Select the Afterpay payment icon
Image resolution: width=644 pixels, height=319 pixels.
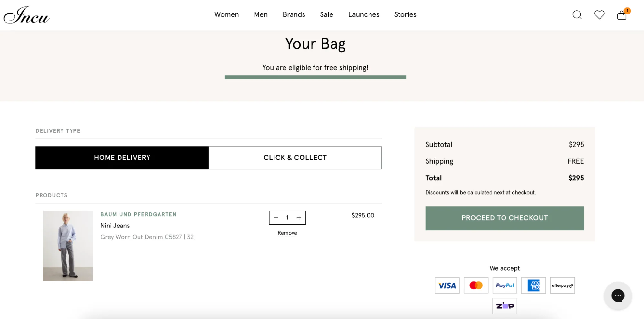click(562, 285)
